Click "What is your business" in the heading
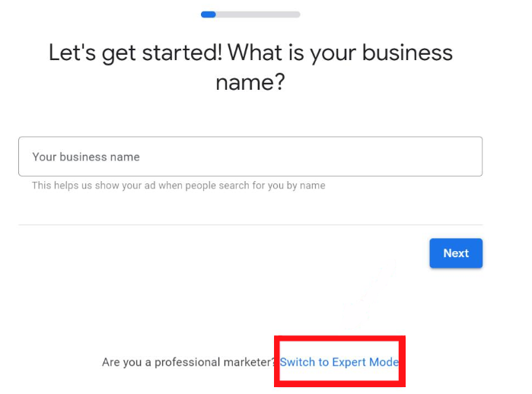This screenshot has height=394, width=532. [x=339, y=52]
